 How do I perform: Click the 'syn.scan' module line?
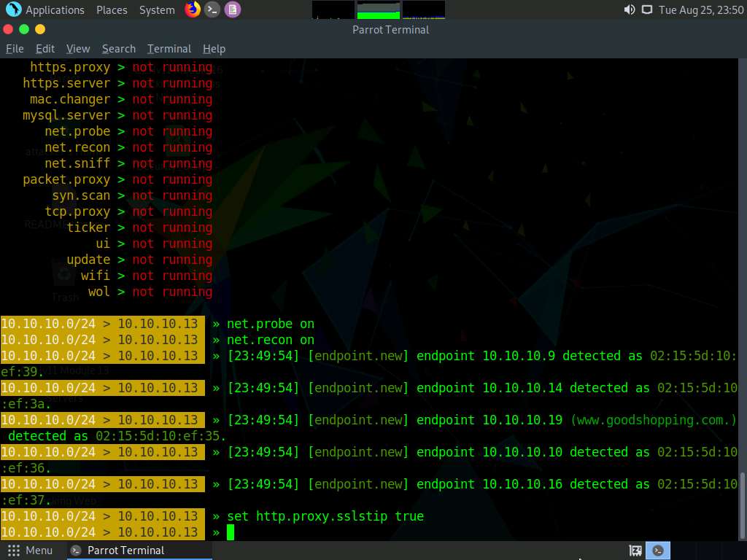[x=132, y=195]
